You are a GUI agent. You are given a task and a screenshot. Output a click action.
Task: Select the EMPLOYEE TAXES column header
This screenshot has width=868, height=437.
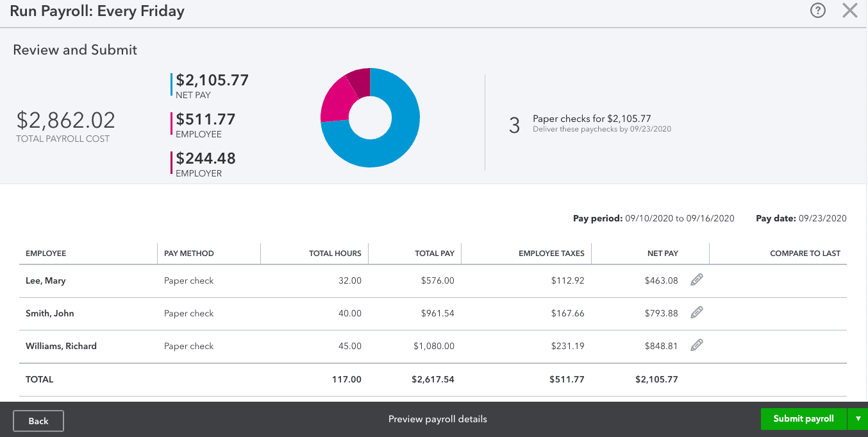click(x=551, y=253)
